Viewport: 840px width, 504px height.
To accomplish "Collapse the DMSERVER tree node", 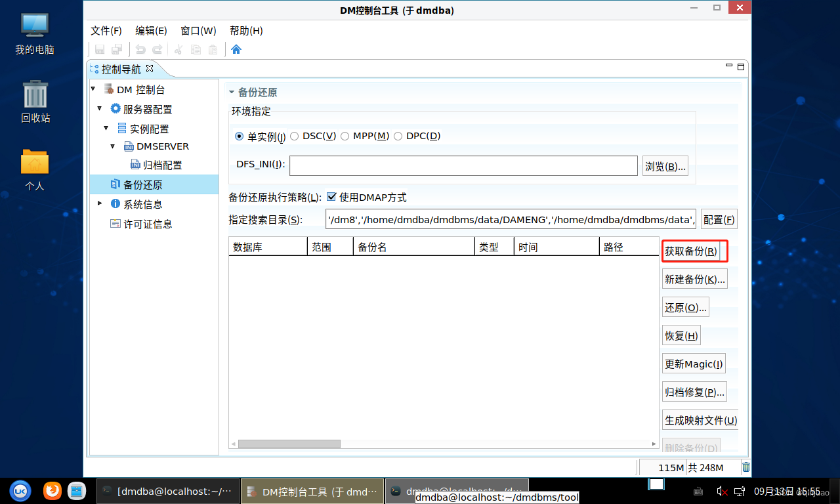I will click(x=112, y=146).
